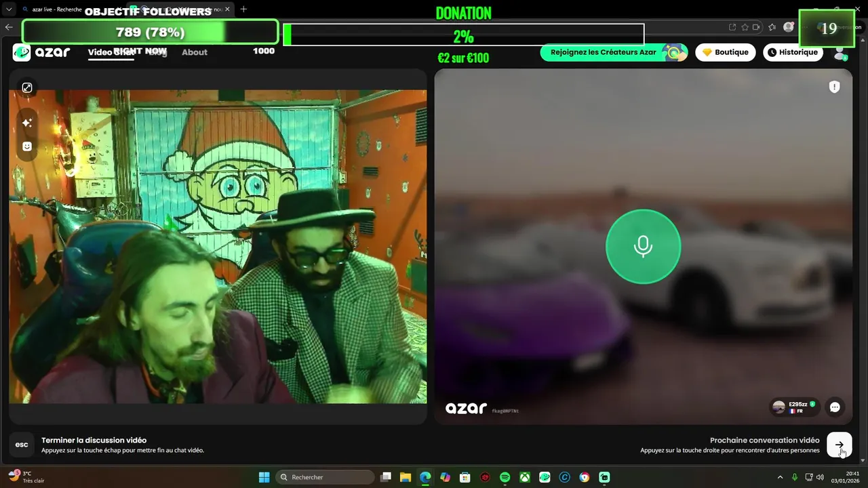
Task: Open File Explorer from taskbar
Action: 406,477
